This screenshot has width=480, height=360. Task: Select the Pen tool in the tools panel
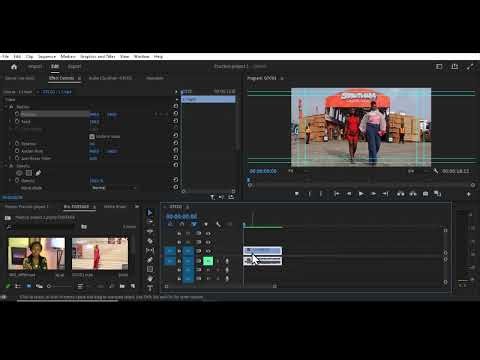[x=150, y=260]
